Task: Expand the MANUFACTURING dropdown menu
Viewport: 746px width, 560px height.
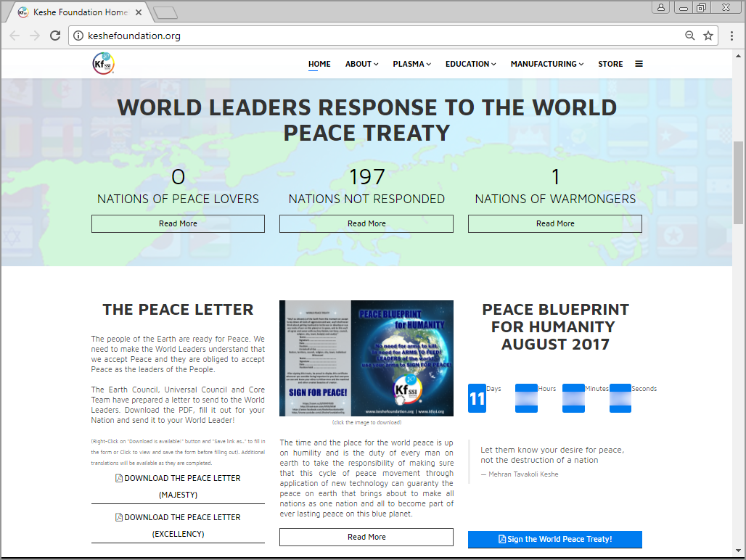Action: coord(547,64)
